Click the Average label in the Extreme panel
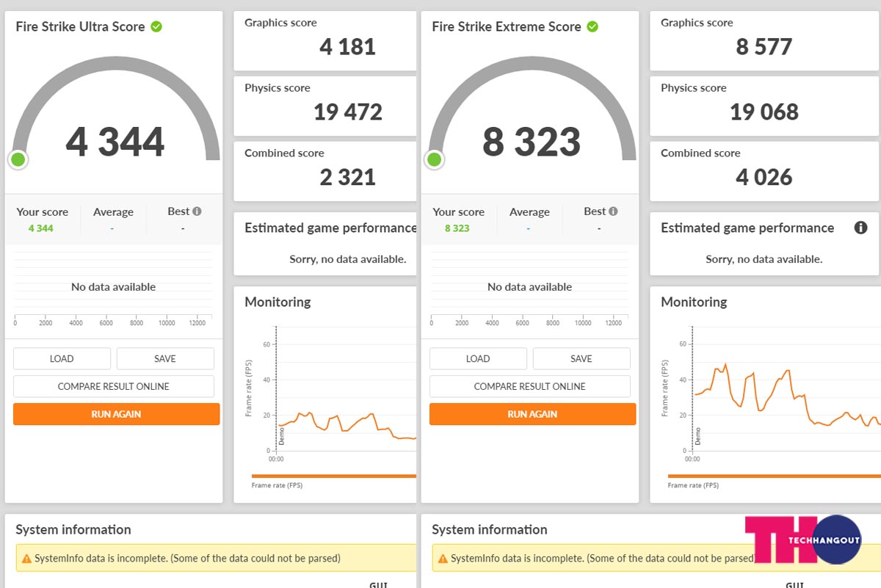Image resolution: width=881 pixels, height=588 pixels. [529, 212]
